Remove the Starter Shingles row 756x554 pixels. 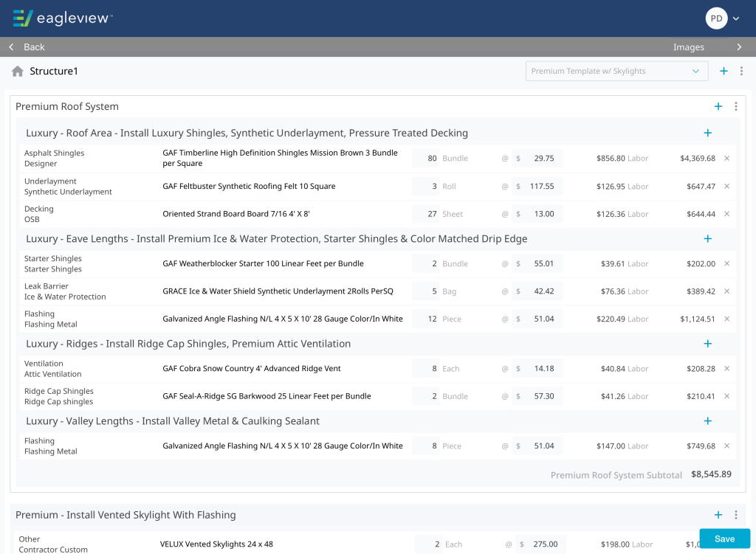click(727, 263)
